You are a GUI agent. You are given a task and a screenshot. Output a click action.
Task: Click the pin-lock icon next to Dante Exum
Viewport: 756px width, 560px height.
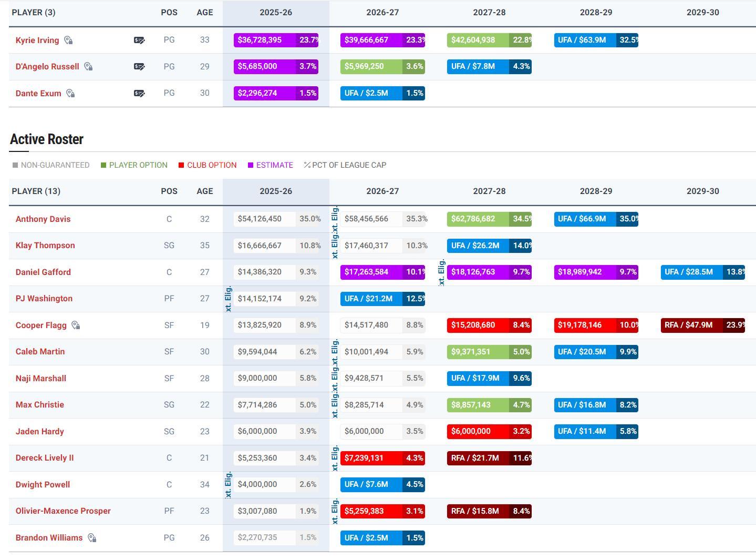pyautogui.click(x=70, y=94)
